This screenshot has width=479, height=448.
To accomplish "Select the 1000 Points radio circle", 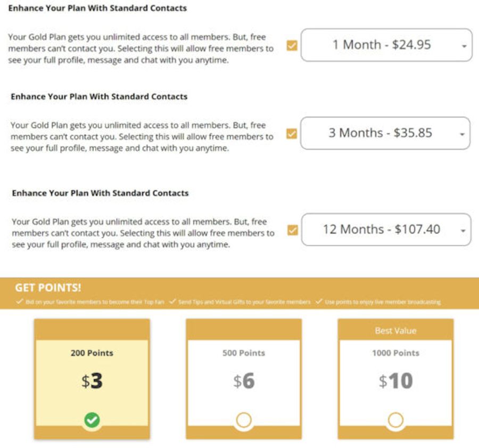I will (395, 420).
